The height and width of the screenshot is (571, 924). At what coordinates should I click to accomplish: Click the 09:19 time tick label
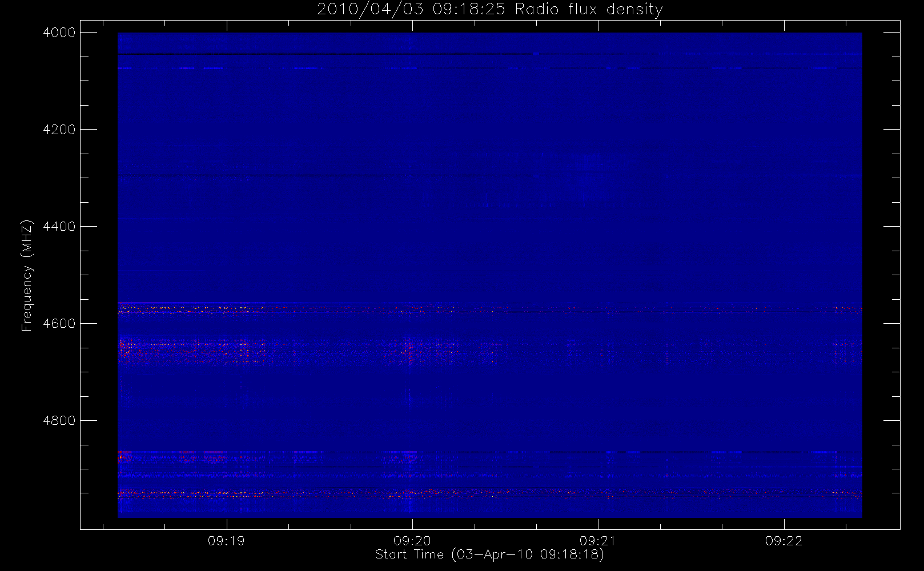tap(226, 541)
